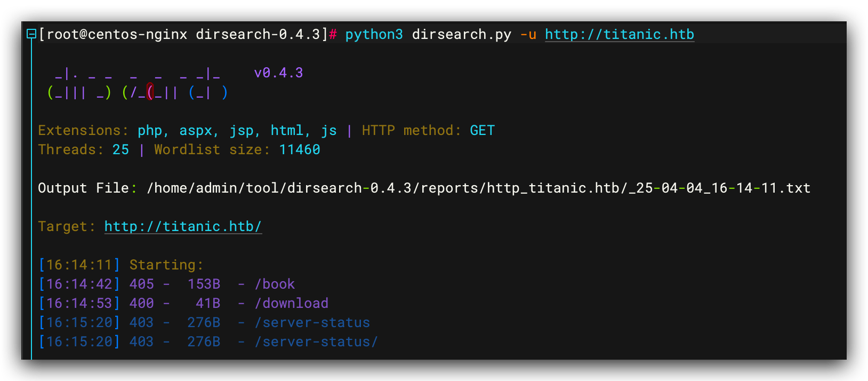Click the Wordlist size value 11460
This screenshot has width=868, height=381.
coord(299,150)
